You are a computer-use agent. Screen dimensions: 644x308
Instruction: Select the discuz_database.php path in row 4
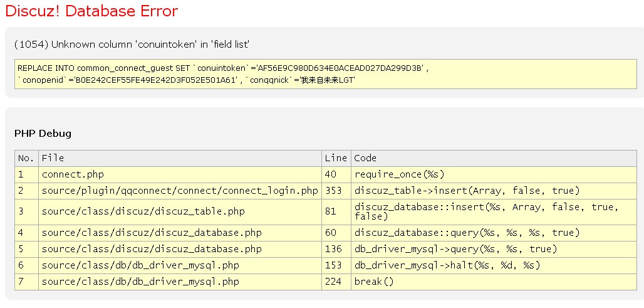(152, 233)
